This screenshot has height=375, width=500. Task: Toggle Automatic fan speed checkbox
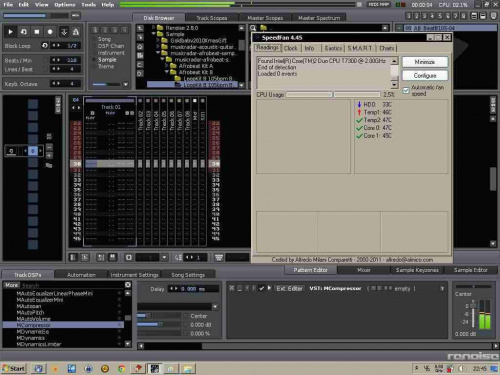click(406, 90)
